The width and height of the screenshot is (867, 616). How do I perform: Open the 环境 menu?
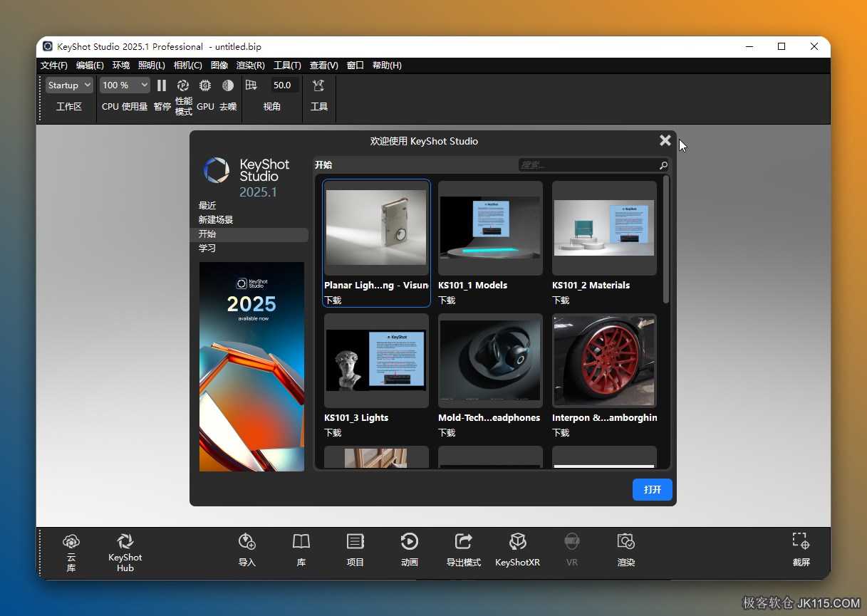point(121,65)
